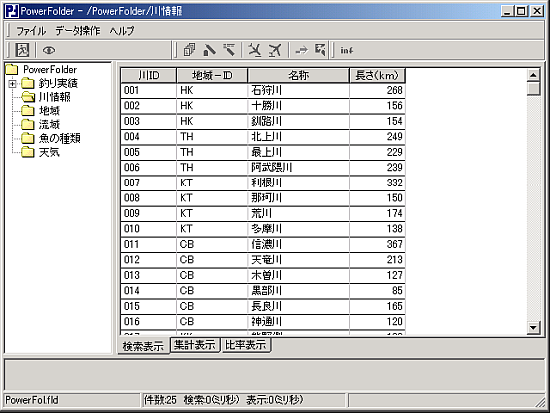Select the 信濃川 name cell
Viewport: 550px width, 413px height.
click(x=299, y=244)
